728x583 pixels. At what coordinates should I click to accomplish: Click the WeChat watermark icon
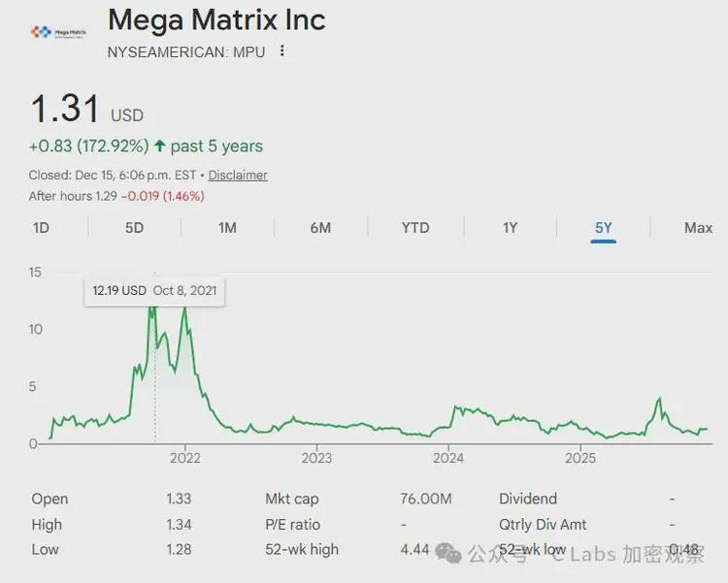pyautogui.click(x=448, y=552)
